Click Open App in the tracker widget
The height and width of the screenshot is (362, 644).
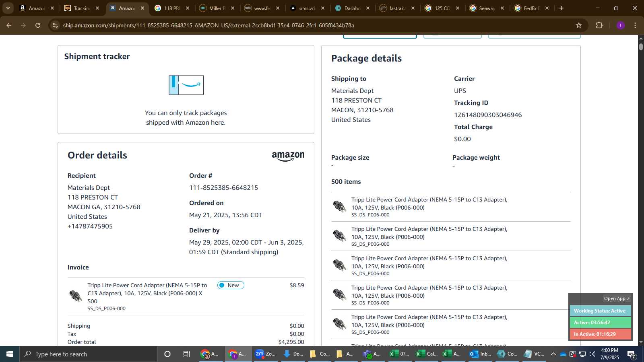(617, 298)
